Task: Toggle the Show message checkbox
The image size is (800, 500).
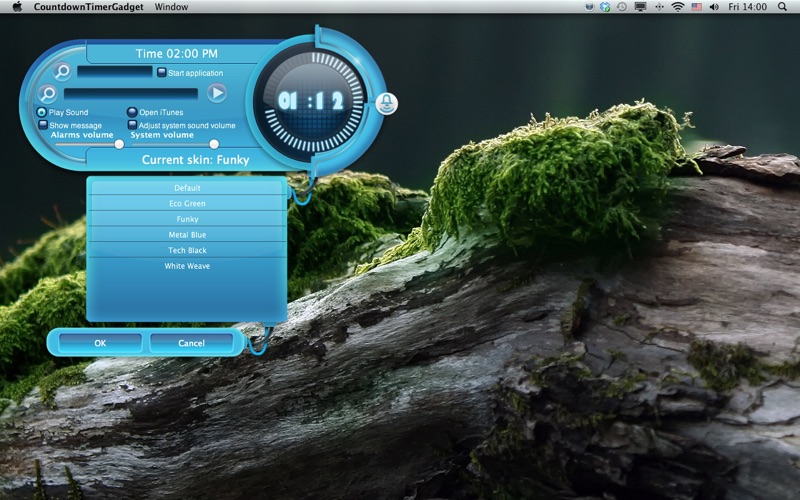Action: (43, 124)
